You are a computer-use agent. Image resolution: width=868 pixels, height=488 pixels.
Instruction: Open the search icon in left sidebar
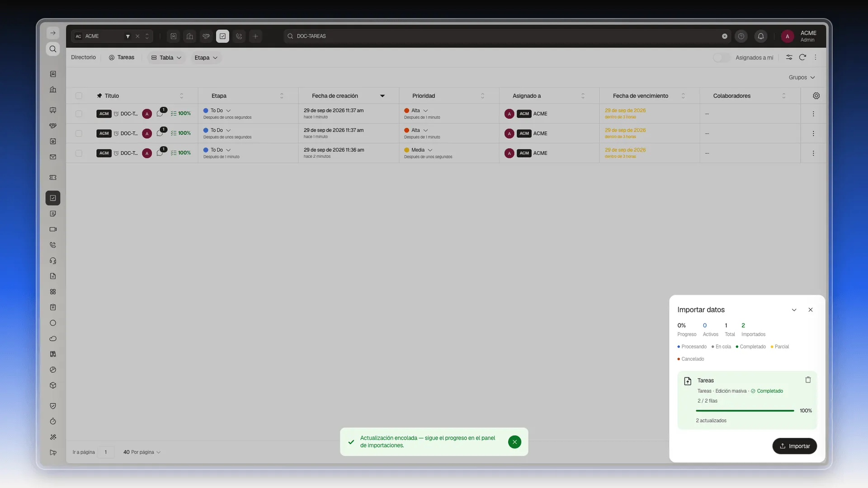(x=53, y=49)
